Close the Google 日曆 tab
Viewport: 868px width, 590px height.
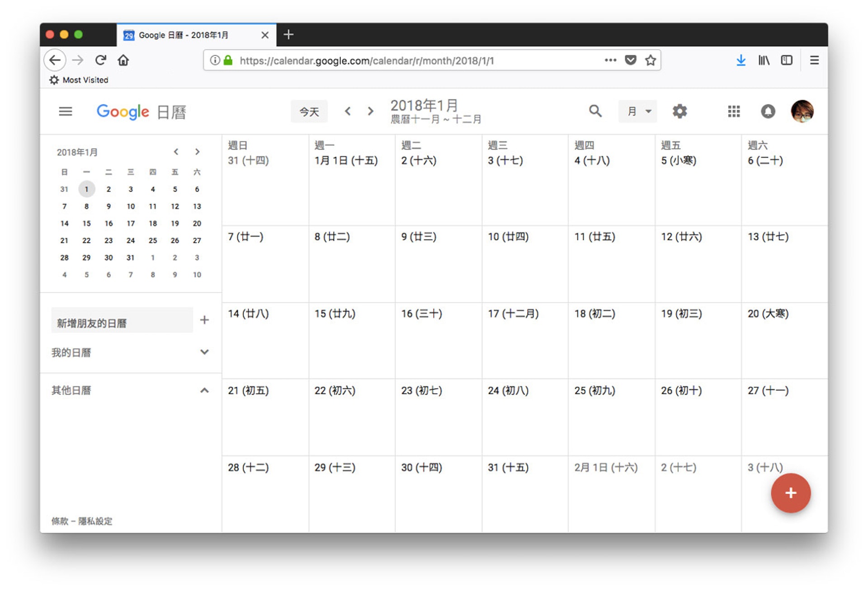point(265,35)
